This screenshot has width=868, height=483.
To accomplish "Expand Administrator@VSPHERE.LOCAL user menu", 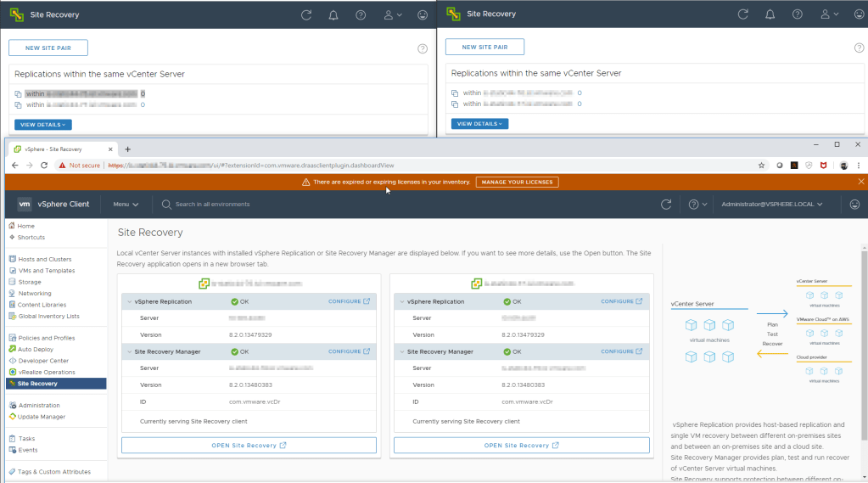I will pyautogui.click(x=771, y=205).
